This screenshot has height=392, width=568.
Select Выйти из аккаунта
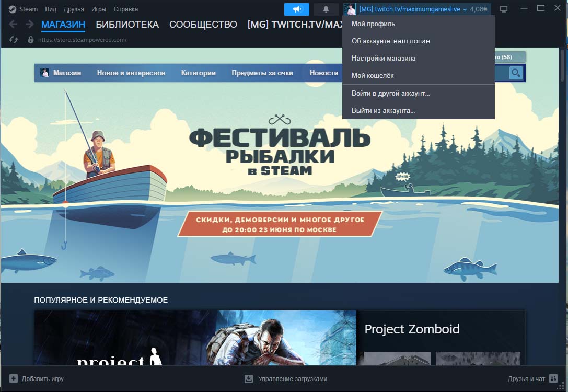(x=419, y=110)
